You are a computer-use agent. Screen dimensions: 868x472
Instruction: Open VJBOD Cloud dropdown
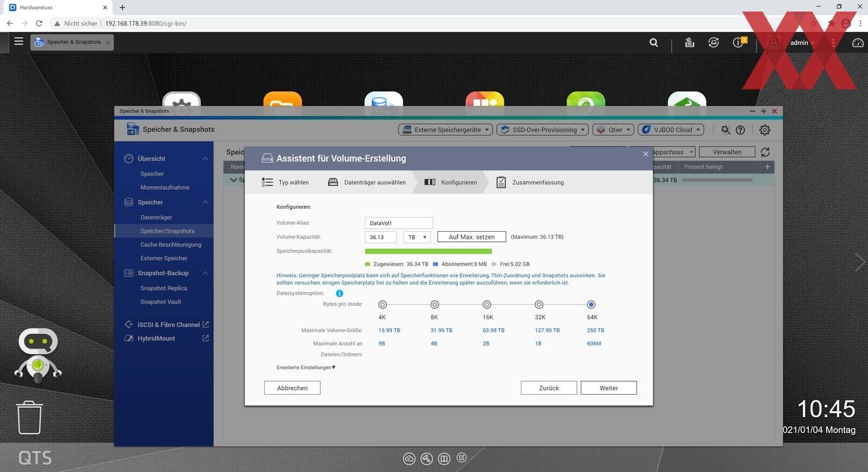pos(671,130)
